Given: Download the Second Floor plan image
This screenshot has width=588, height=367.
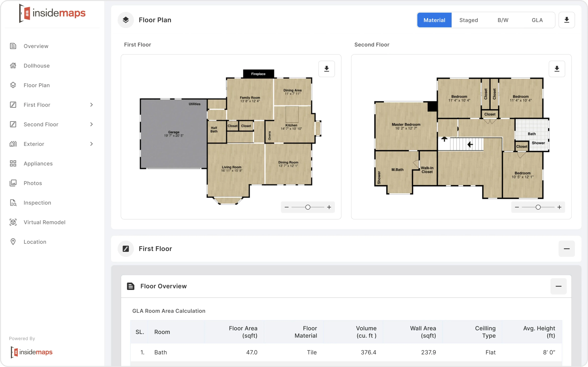Looking at the screenshot, I should tap(557, 69).
